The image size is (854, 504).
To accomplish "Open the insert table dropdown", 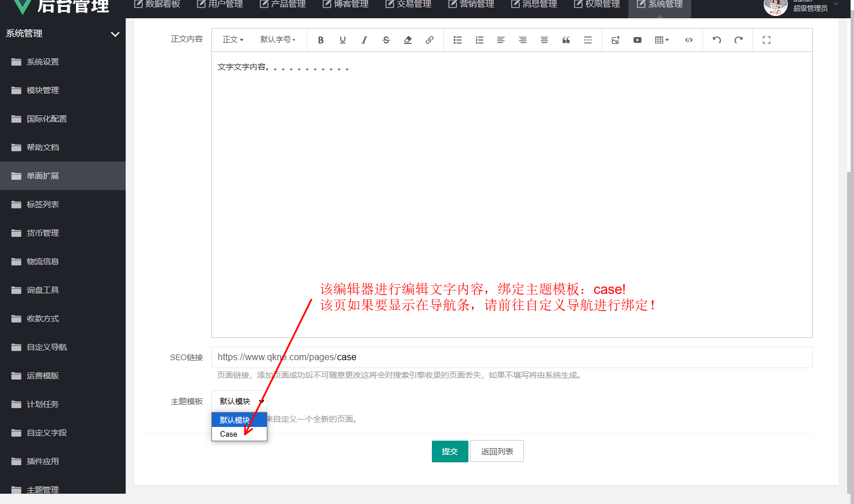I will click(661, 40).
